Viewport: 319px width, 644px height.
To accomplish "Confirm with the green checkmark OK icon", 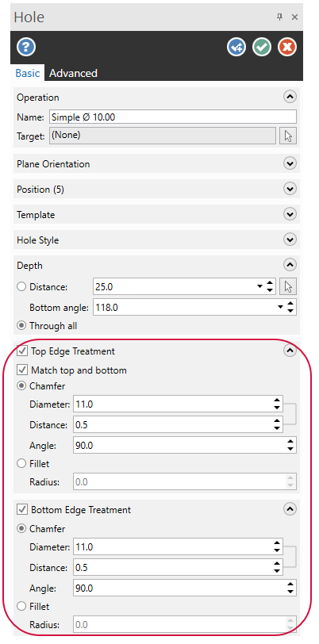I will coord(262,48).
